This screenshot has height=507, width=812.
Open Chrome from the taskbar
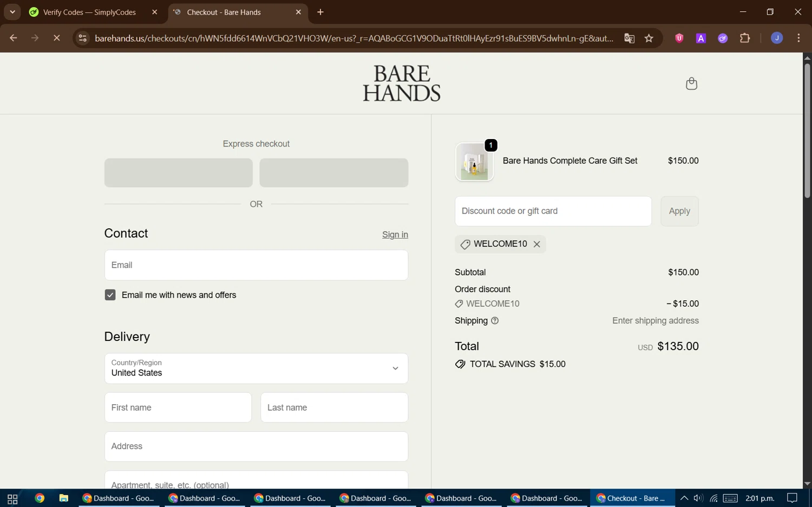click(40, 498)
